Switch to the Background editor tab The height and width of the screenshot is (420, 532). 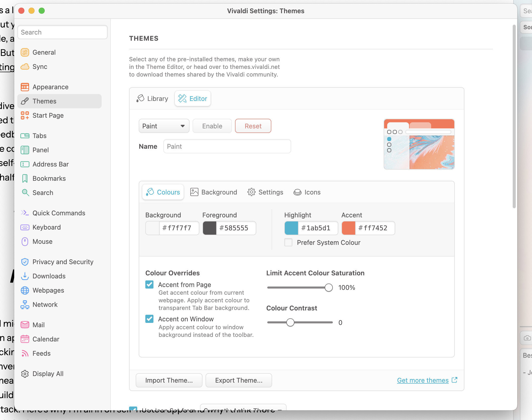click(x=213, y=192)
